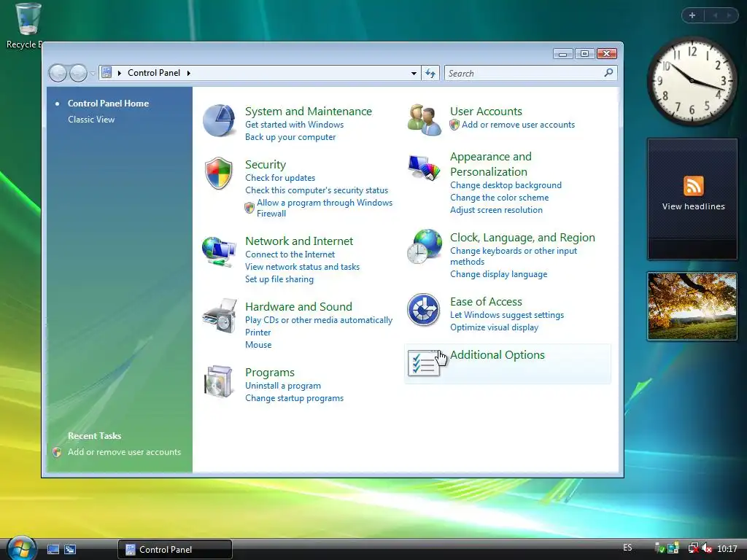
Task: Click Connect to the Internet
Action: pyautogui.click(x=290, y=254)
